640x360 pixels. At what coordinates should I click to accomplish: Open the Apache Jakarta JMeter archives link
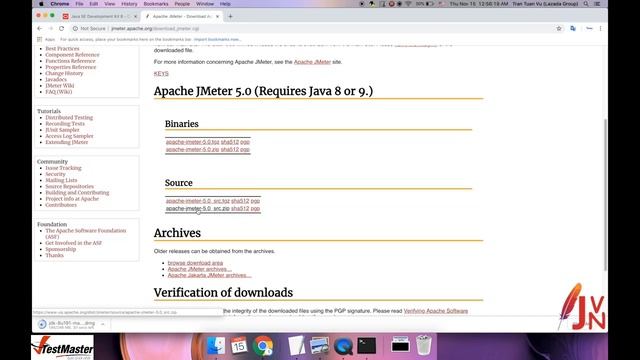(209, 275)
